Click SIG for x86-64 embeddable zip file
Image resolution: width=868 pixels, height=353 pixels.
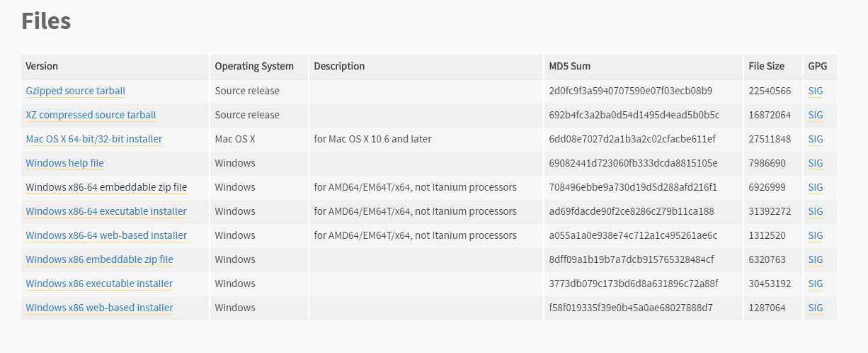pos(816,187)
